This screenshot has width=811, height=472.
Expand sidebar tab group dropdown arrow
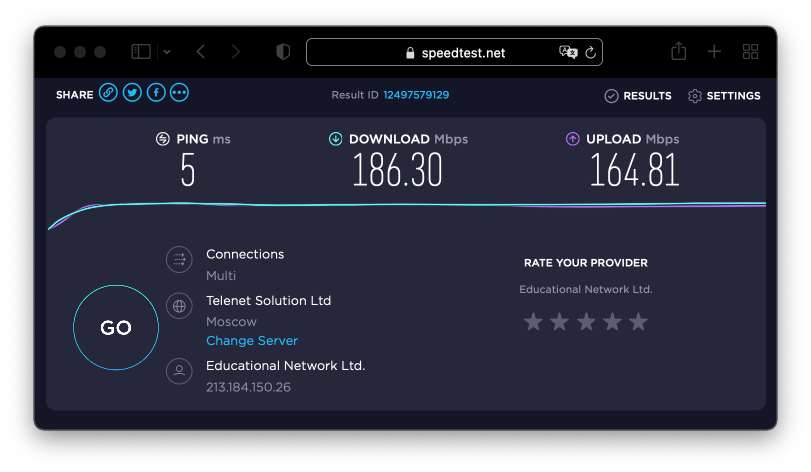(167, 52)
